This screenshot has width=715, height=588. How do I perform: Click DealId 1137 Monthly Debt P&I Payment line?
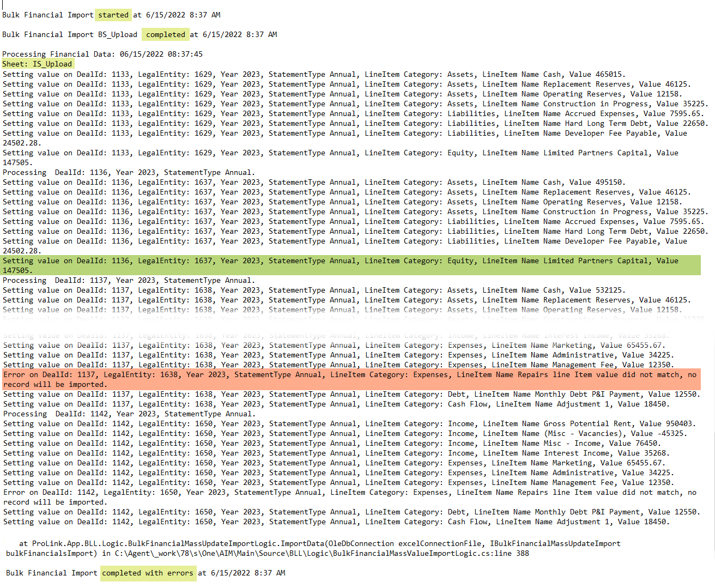[350, 394]
